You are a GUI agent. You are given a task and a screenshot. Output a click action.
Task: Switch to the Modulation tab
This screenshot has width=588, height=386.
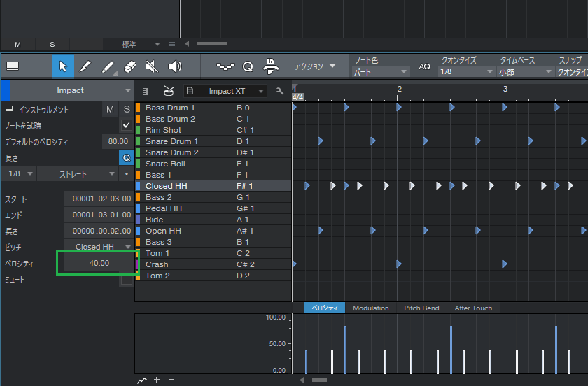point(371,308)
